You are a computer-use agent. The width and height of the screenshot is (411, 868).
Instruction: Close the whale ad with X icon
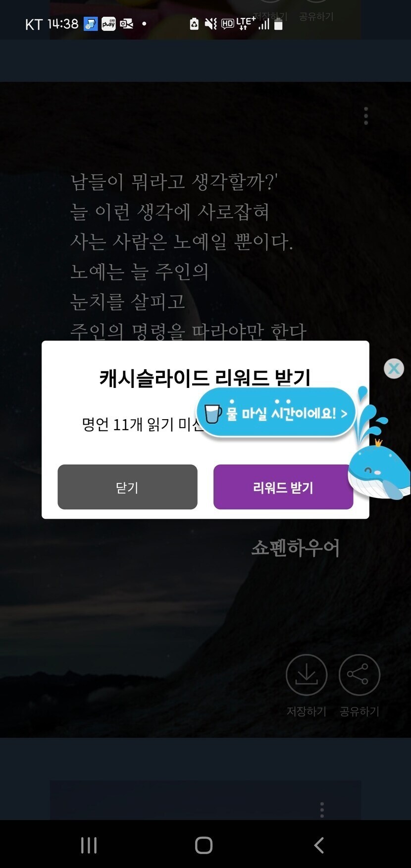point(394,369)
